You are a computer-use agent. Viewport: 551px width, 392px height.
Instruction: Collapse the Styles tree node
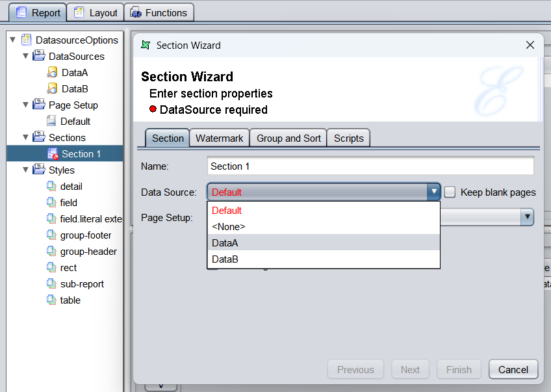coord(25,170)
